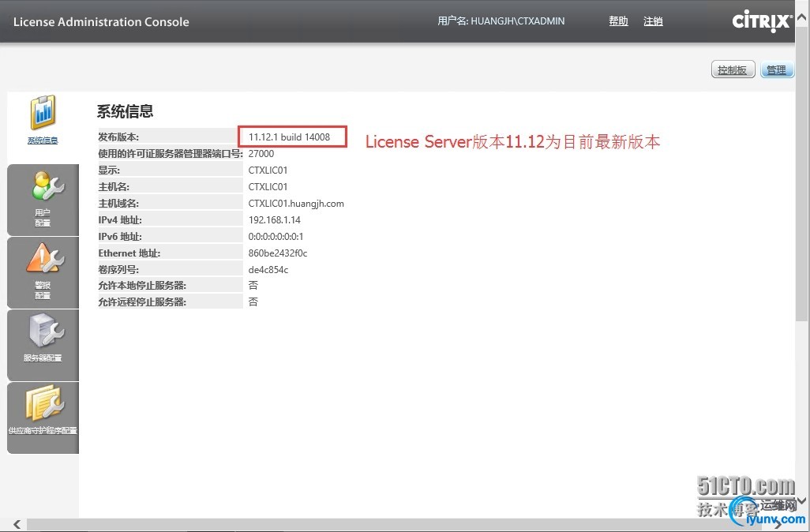The height and width of the screenshot is (532, 810).
Task: Select the version value 11.12.1 build 14008
Action: pos(289,137)
